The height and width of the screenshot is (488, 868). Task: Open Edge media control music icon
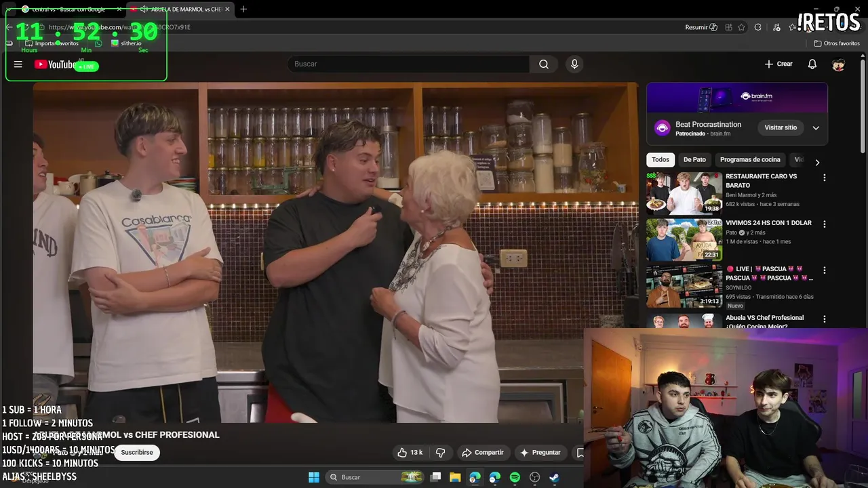[x=776, y=27]
